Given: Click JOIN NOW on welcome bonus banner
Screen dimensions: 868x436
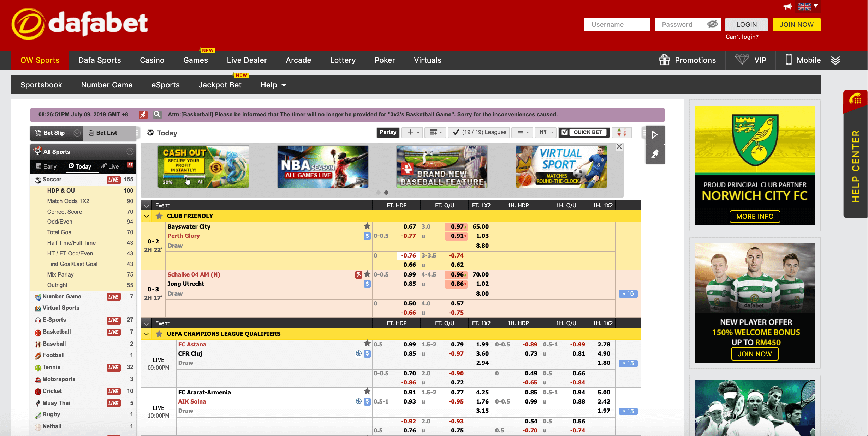Looking at the screenshot, I should tap(755, 354).
